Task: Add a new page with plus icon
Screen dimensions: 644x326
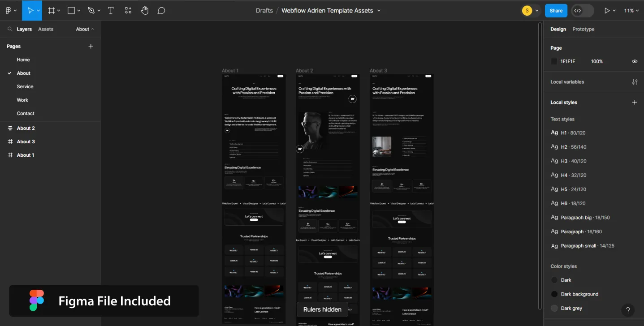Action: (x=91, y=46)
